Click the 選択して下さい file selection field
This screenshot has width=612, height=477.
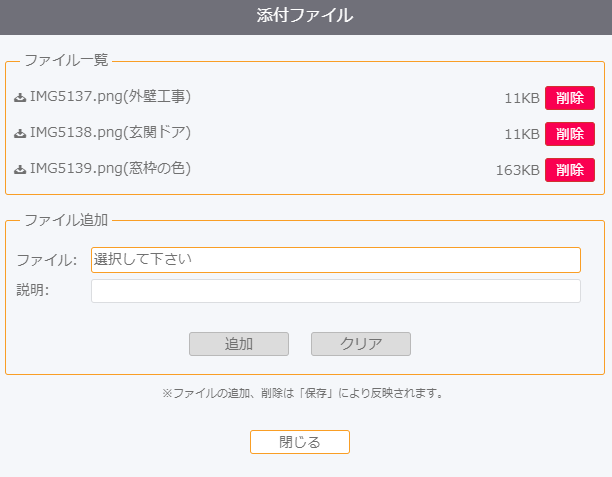coord(336,260)
